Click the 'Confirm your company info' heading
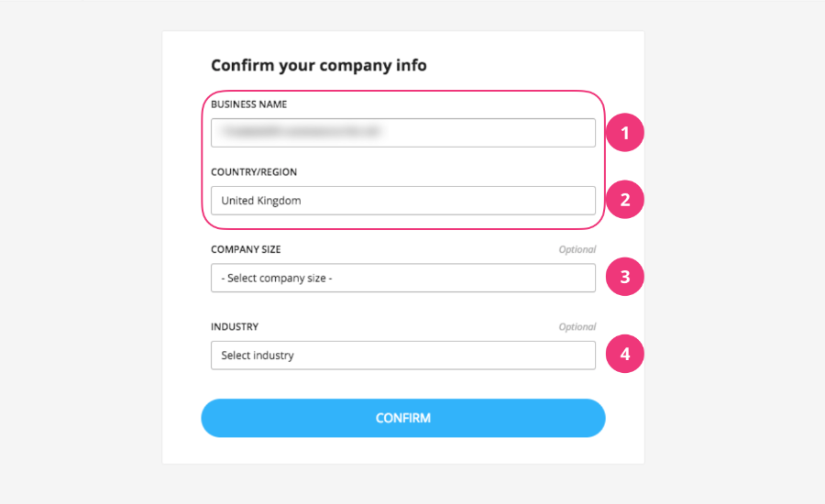The image size is (825, 504). pyautogui.click(x=319, y=66)
